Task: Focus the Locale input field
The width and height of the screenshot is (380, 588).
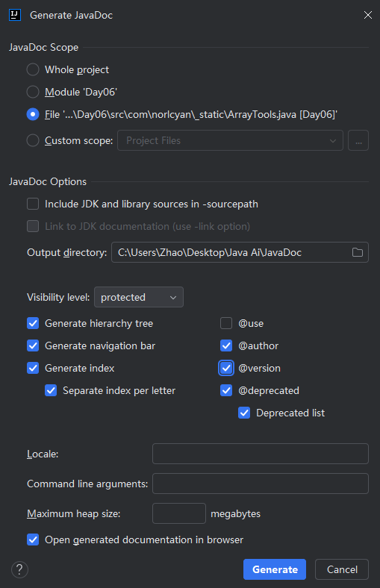Action: coord(261,454)
